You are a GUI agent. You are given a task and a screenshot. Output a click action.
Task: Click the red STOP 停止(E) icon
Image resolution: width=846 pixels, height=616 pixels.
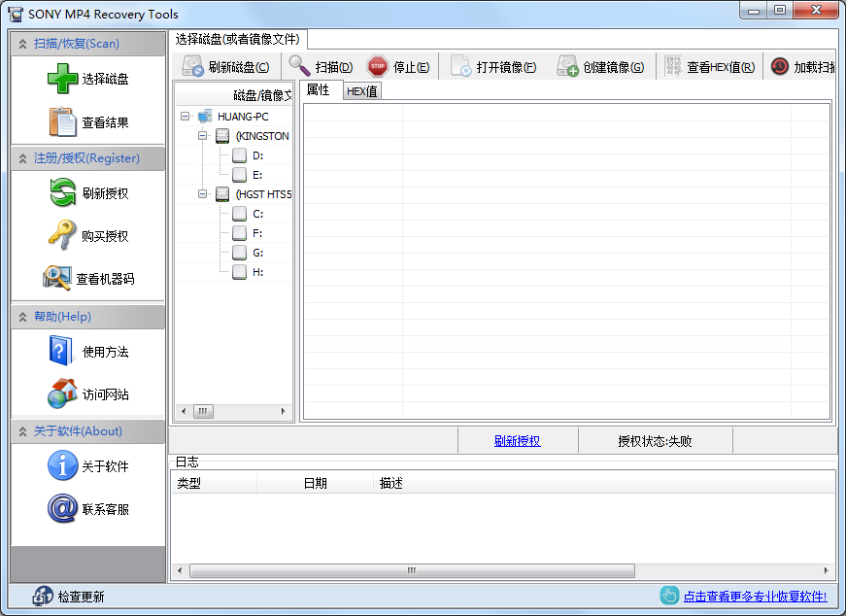pos(378,66)
